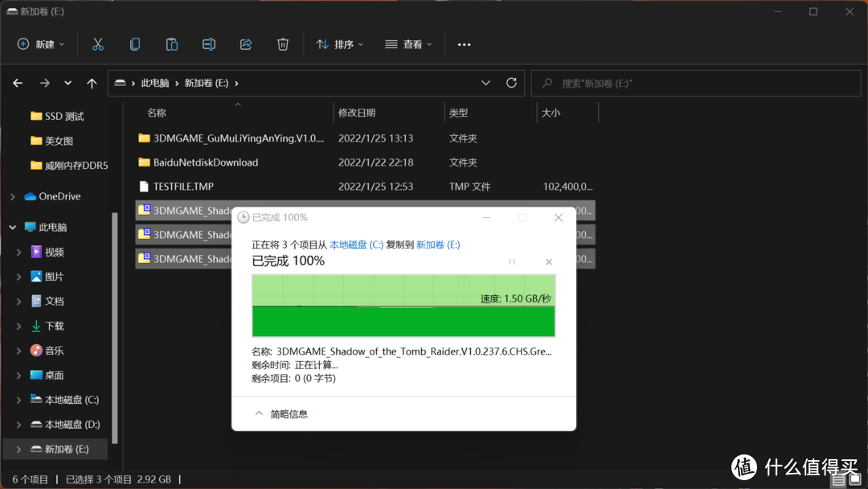Click the Share icon on the command bar
Screen dimensions: 868x489
(246, 44)
